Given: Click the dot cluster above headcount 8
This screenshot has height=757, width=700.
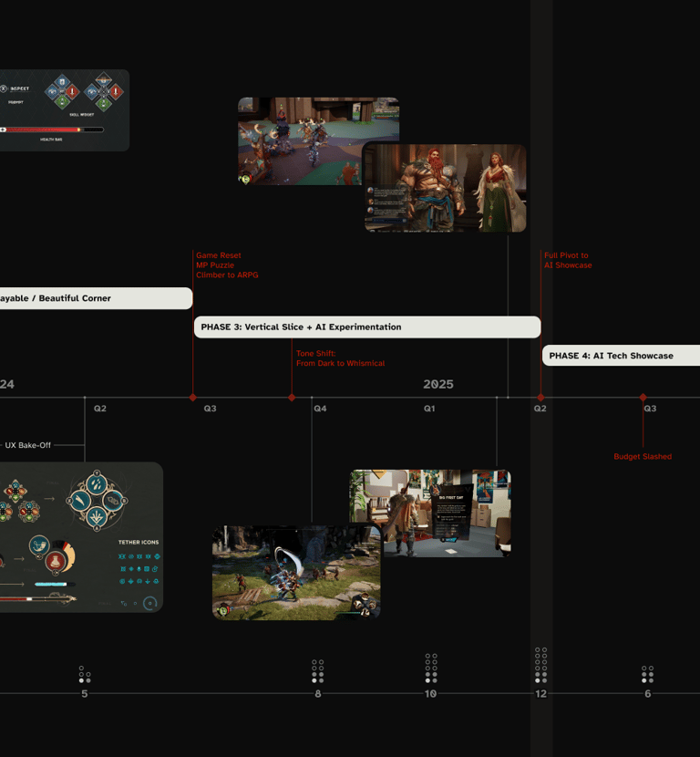Looking at the screenshot, I should [317, 671].
